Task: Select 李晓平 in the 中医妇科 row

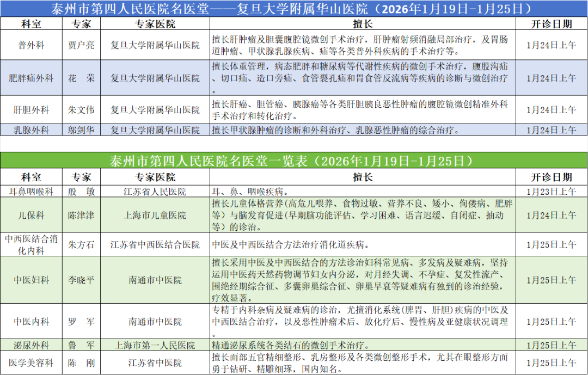Action: [x=82, y=281]
